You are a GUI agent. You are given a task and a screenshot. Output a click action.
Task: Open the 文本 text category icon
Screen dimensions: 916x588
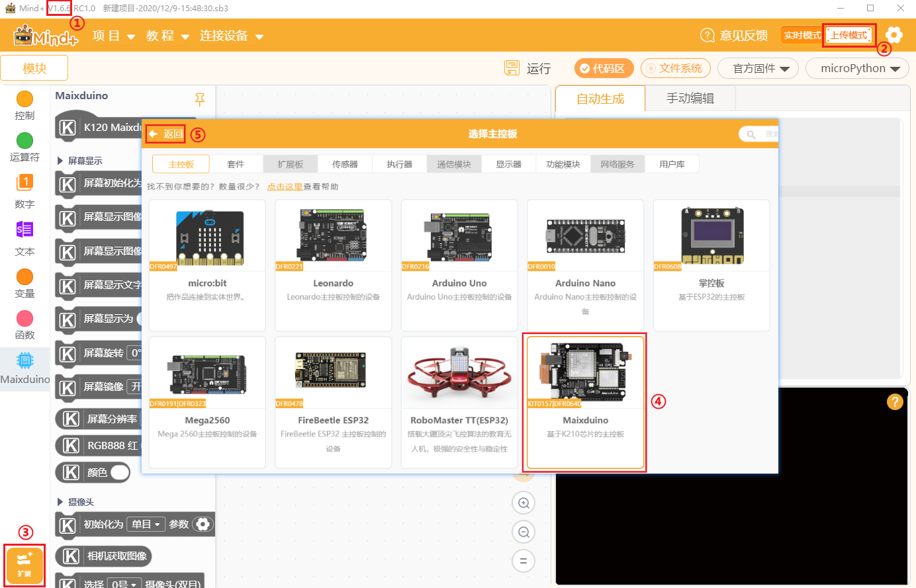[x=24, y=230]
